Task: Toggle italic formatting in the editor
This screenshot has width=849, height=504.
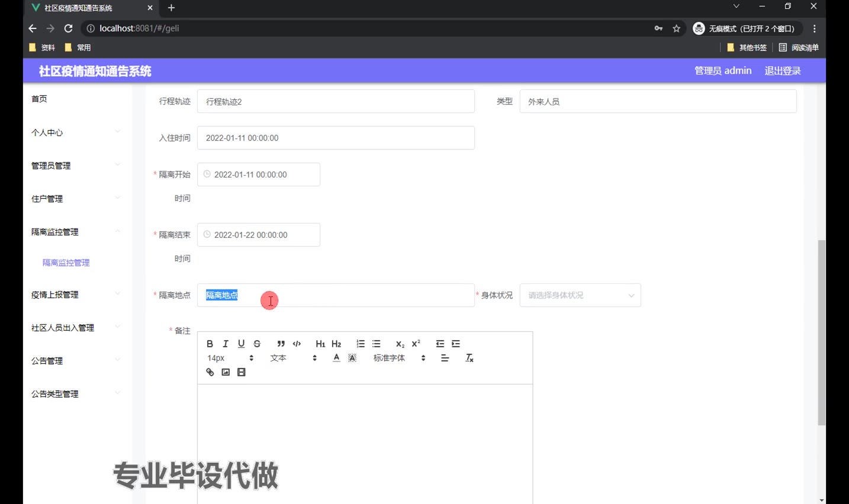Action: click(x=226, y=344)
